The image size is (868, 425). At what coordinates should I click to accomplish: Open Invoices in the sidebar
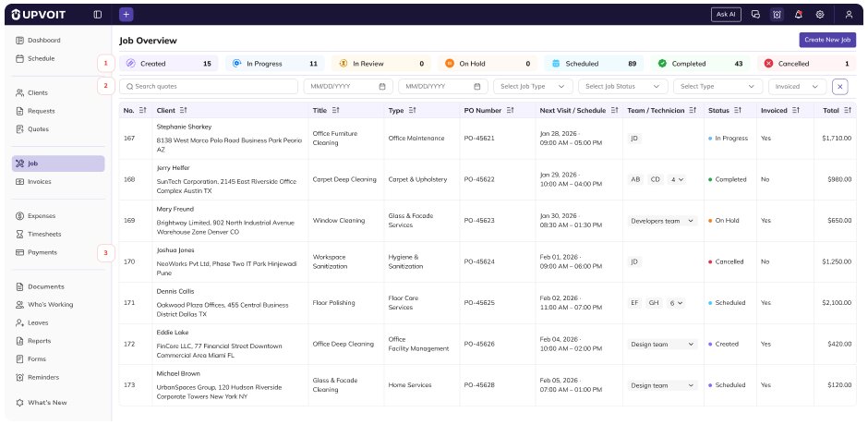[x=40, y=182]
